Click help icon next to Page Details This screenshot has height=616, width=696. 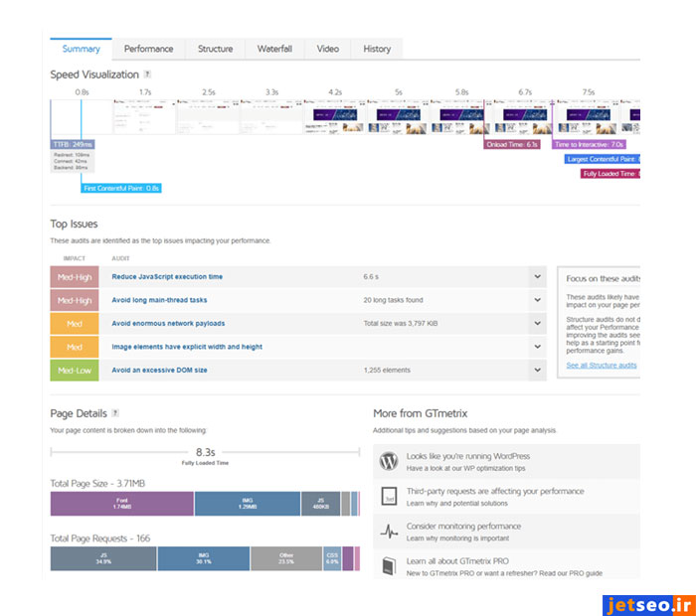[115, 412]
